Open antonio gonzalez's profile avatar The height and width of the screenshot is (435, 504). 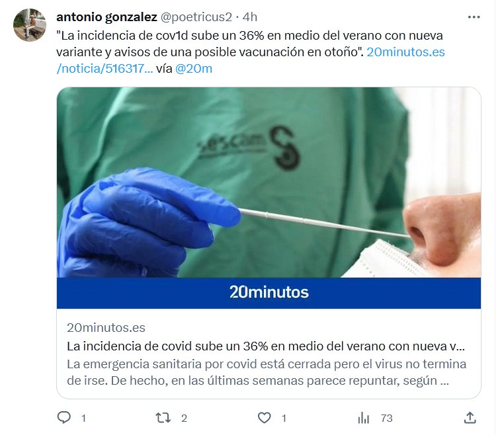(30, 25)
